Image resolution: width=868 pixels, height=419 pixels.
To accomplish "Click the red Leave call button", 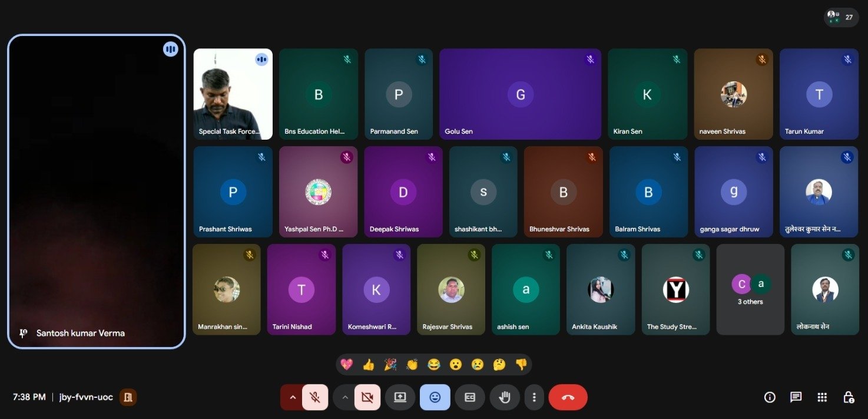I will pos(568,397).
